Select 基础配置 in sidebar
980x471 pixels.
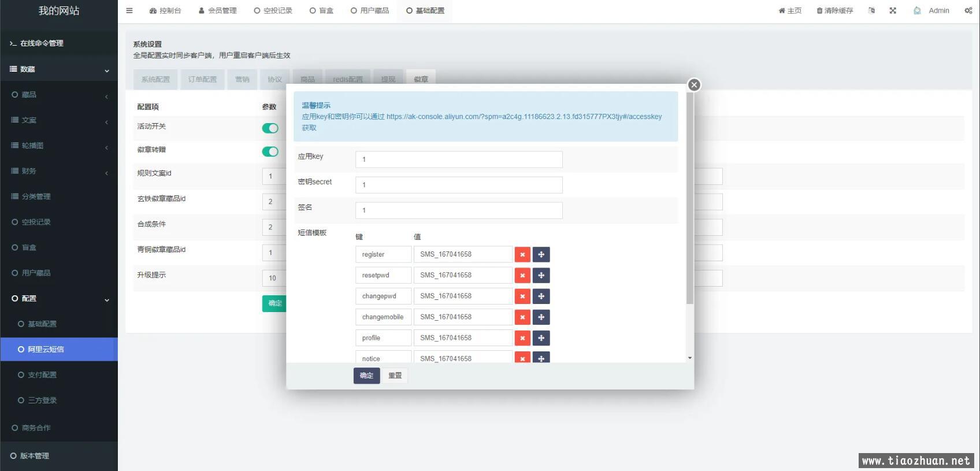coord(59,324)
